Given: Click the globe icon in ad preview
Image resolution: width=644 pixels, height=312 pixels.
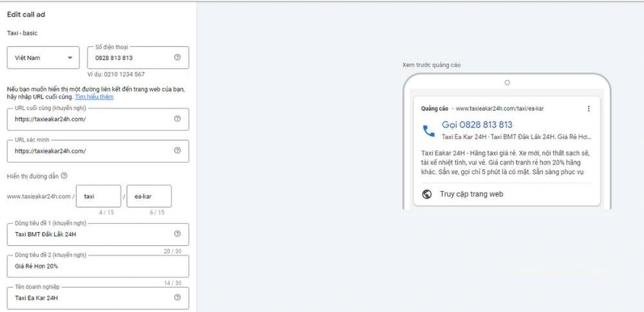Looking at the screenshot, I should pyautogui.click(x=427, y=194).
